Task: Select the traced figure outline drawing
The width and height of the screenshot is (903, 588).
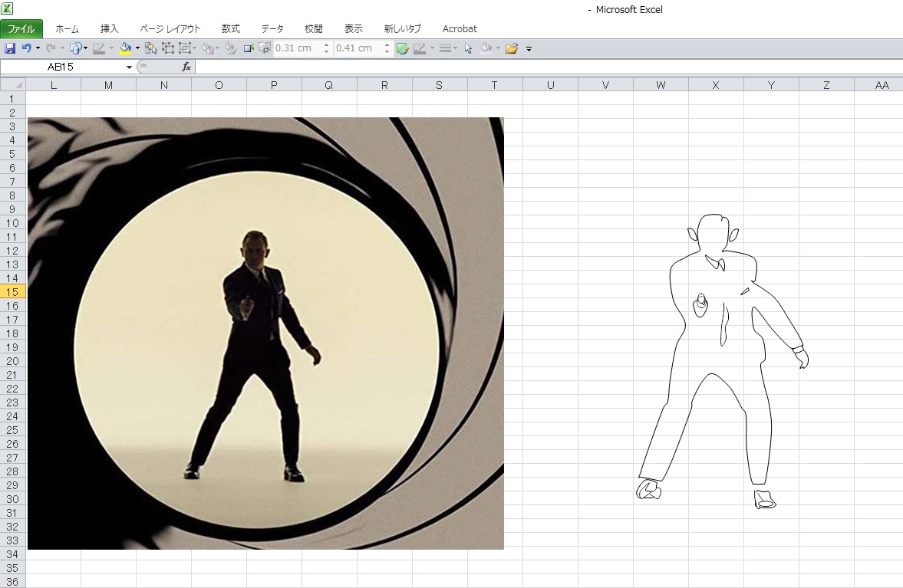Action: pyautogui.click(x=722, y=361)
